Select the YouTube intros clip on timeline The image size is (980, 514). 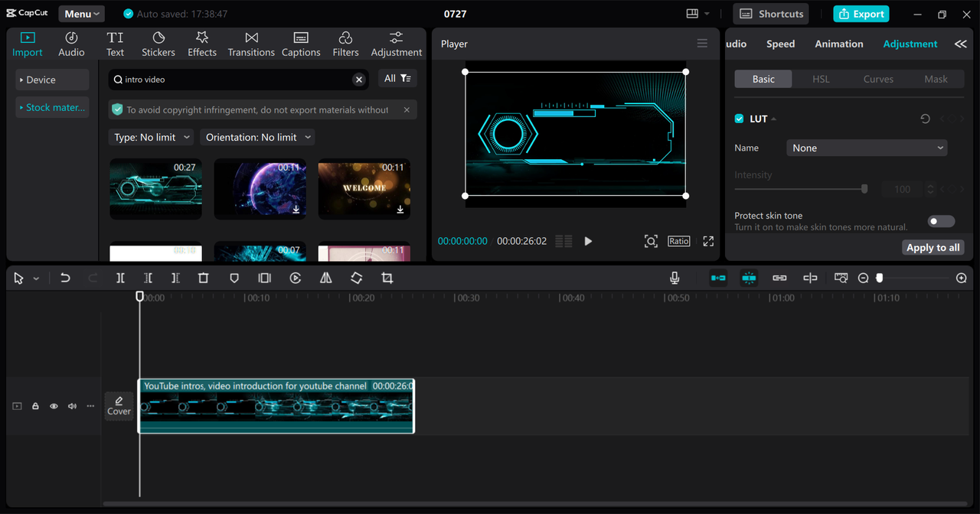[x=276, y=406]
